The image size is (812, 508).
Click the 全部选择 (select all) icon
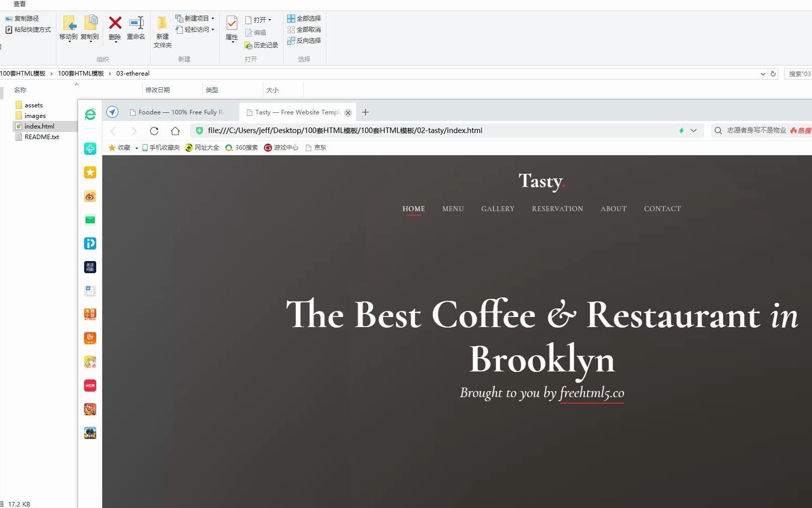point(304,18)
